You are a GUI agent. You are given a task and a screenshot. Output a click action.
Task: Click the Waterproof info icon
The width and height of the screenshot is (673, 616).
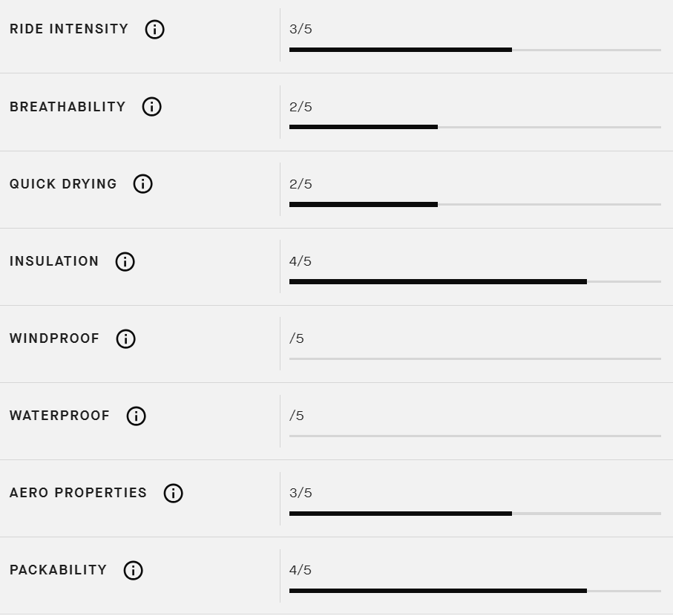coord(136,416)
